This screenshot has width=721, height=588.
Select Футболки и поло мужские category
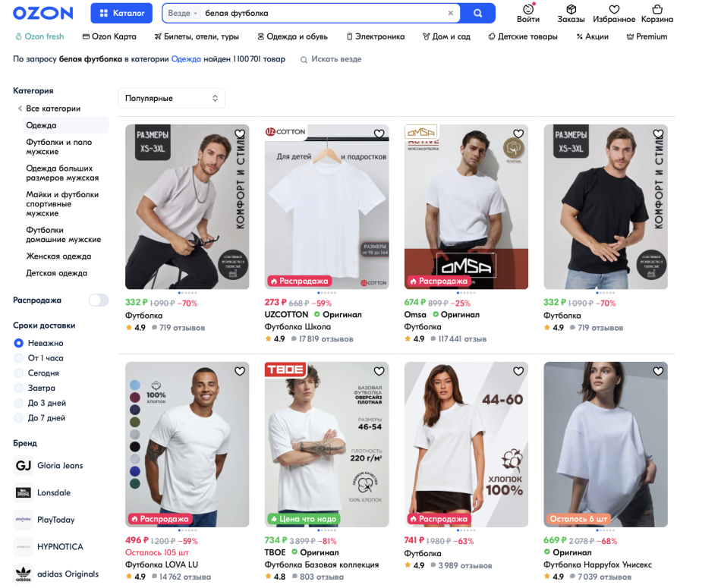click(59, 147)
